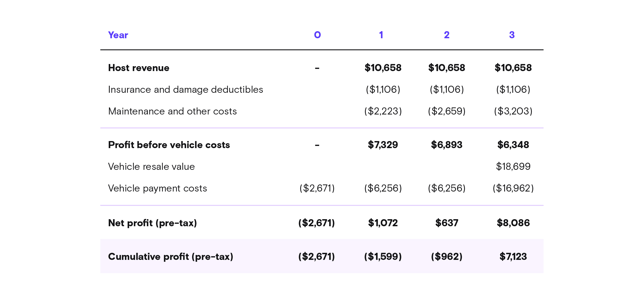
Task: Click the $10,658 revenue in Year 1
Action: click(383, 68)
